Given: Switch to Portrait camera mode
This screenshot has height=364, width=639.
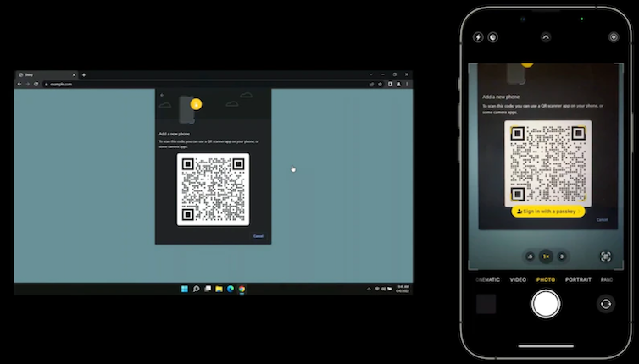Looking at the screenshot, I should (x=578, y=279).
